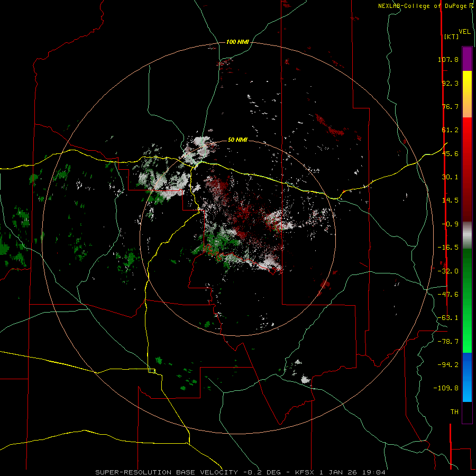Click the red segment of the velocity color bar

(x=467, y=169)
